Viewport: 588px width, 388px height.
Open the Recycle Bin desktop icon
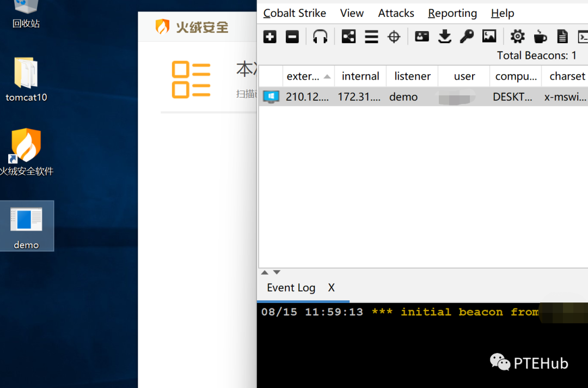pos(26,14)
